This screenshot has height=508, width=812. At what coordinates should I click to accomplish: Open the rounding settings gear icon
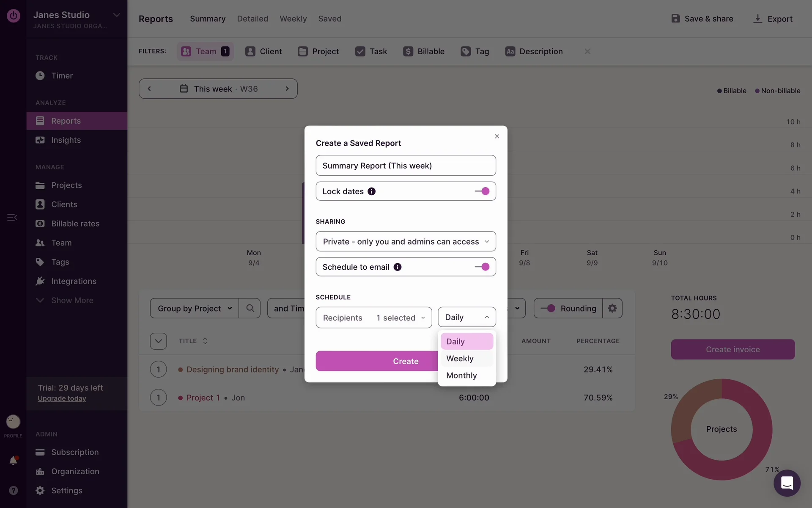612,308
